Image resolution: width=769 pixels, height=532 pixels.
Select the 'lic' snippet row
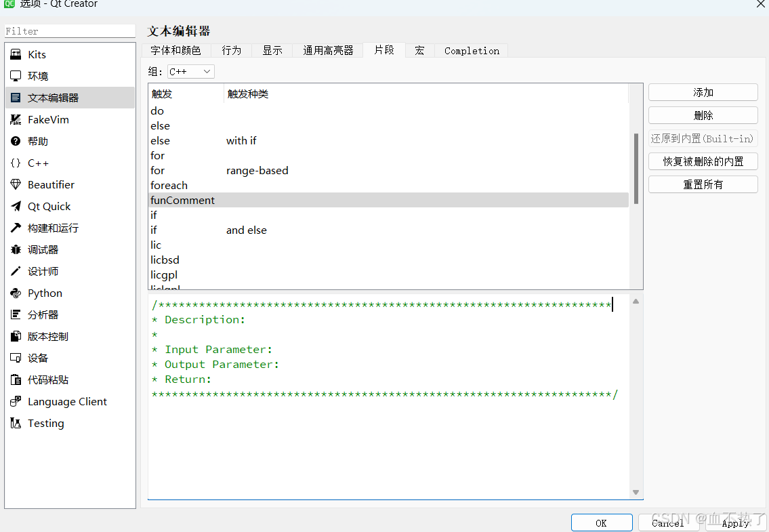pyautogui.click(x=388, y=245)
